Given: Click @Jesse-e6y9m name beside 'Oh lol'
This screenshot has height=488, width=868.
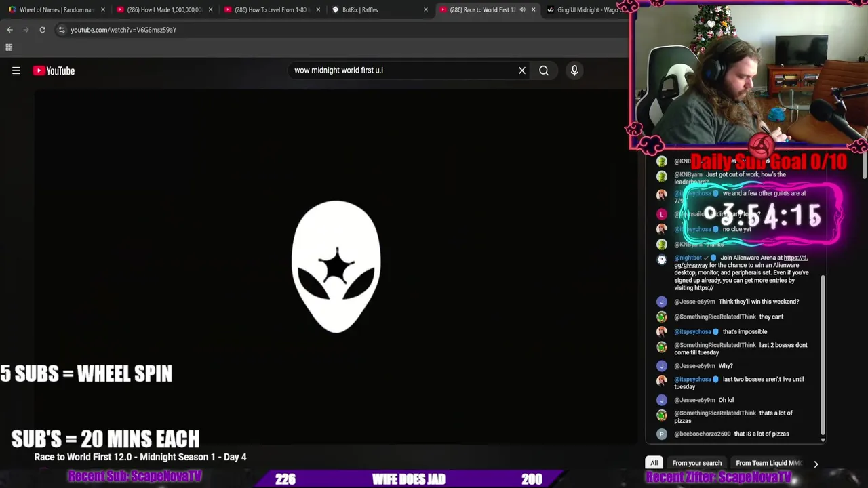Looking at the screenshot, I should [x=694, y=400].
